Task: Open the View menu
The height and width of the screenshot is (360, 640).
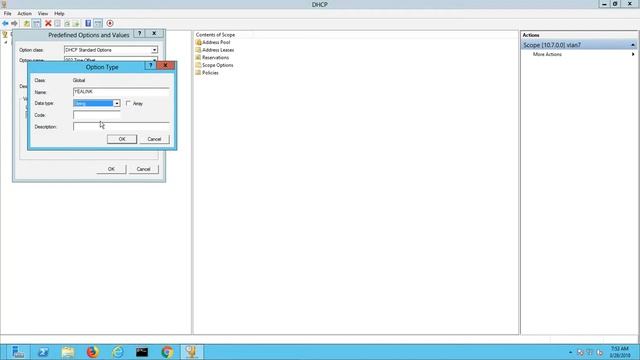Action: [x=43, y=13]
